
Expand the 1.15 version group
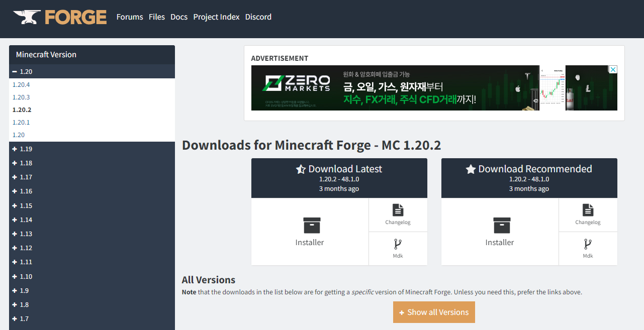coord(92,206)
